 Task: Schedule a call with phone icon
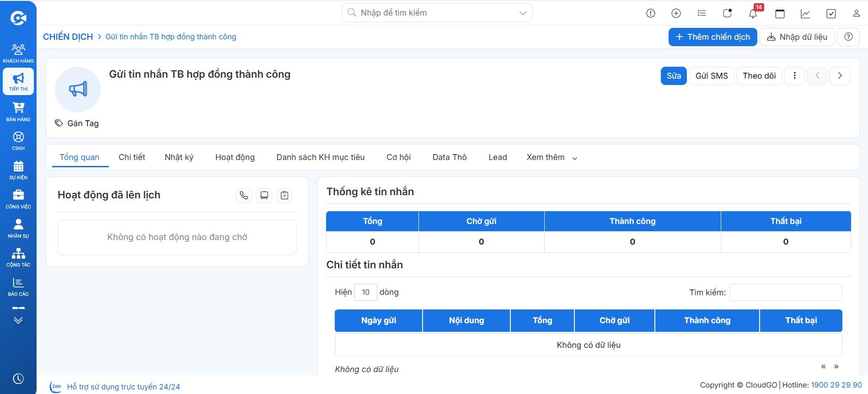pos(244,196)
